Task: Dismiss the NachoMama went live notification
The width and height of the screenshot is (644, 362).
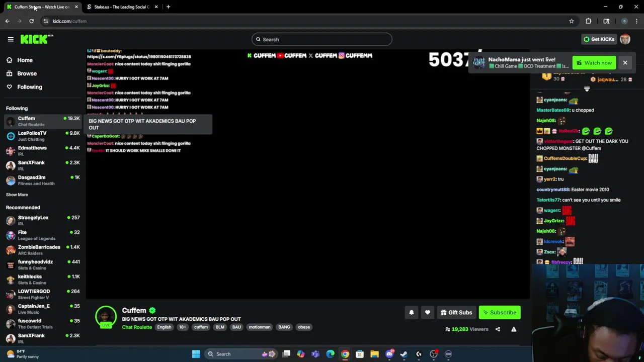Action: [x=625, y=63]
